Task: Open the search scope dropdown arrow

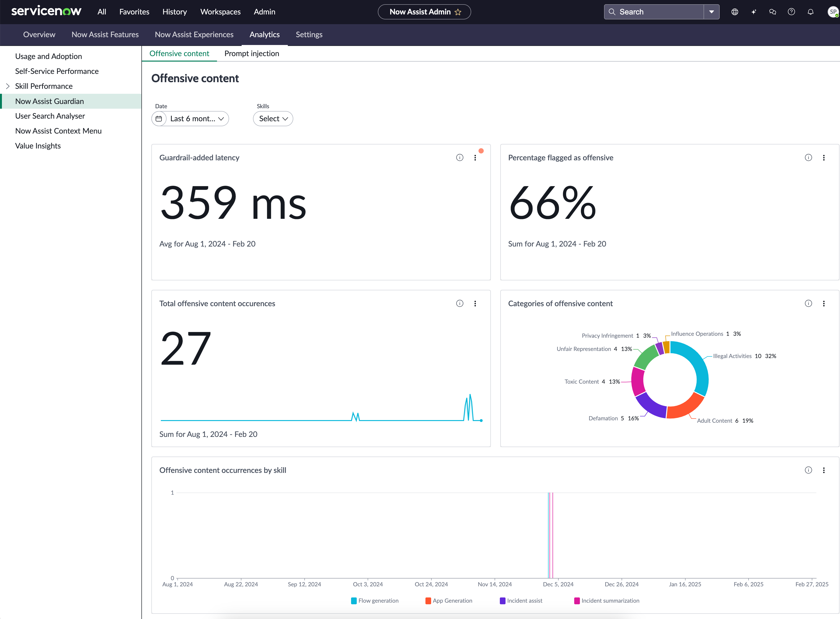Action: (x=711, y=12)
